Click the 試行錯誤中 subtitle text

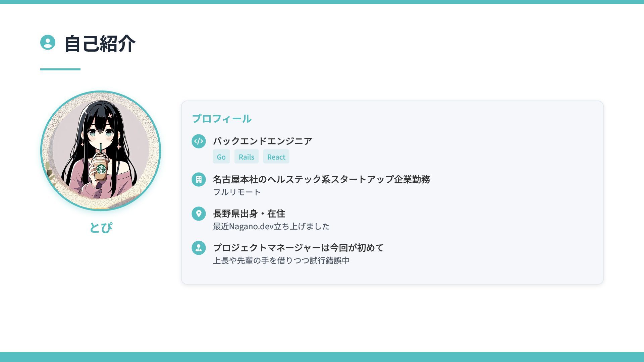pos(281,260)
